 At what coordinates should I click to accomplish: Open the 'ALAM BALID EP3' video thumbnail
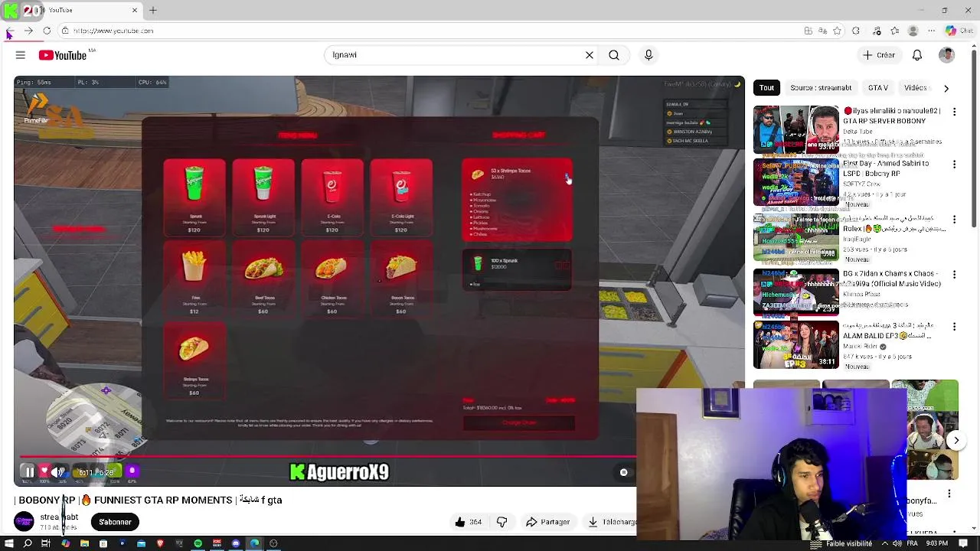[795, 345]
